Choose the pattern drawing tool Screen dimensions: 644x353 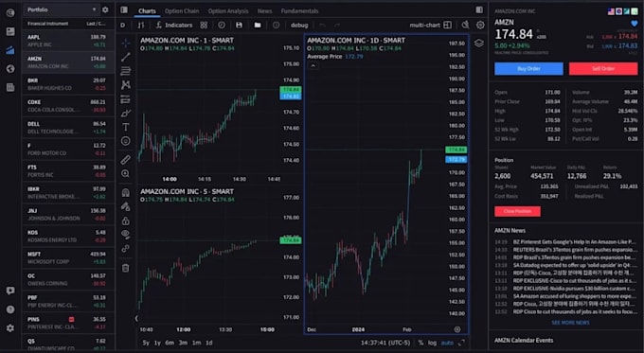[x=126, y=85]
